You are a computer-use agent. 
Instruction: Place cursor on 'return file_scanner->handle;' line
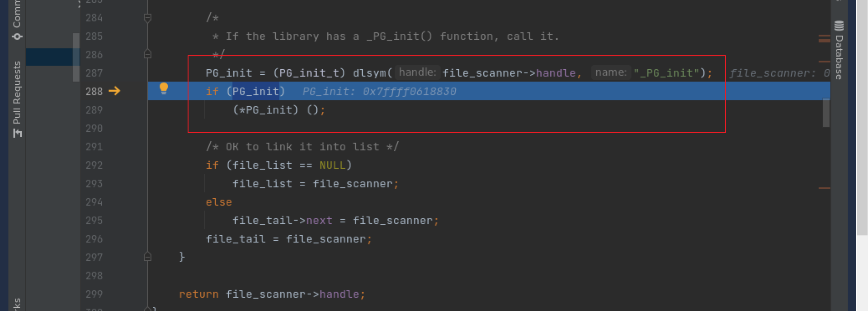pos(272,294)
